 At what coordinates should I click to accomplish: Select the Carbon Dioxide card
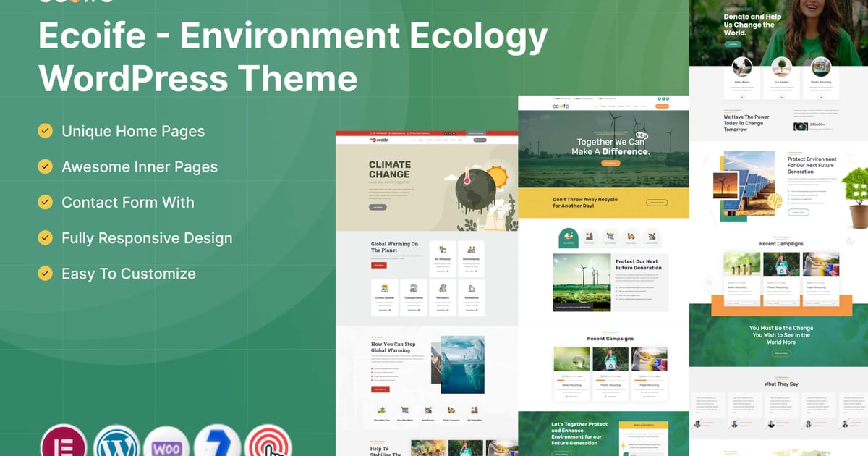(x=385, y=299)
